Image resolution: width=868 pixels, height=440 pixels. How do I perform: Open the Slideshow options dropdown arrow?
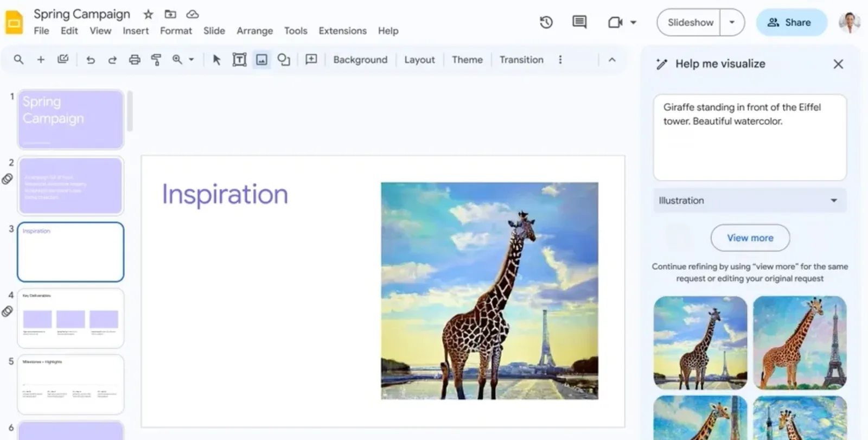click(732, 22)
